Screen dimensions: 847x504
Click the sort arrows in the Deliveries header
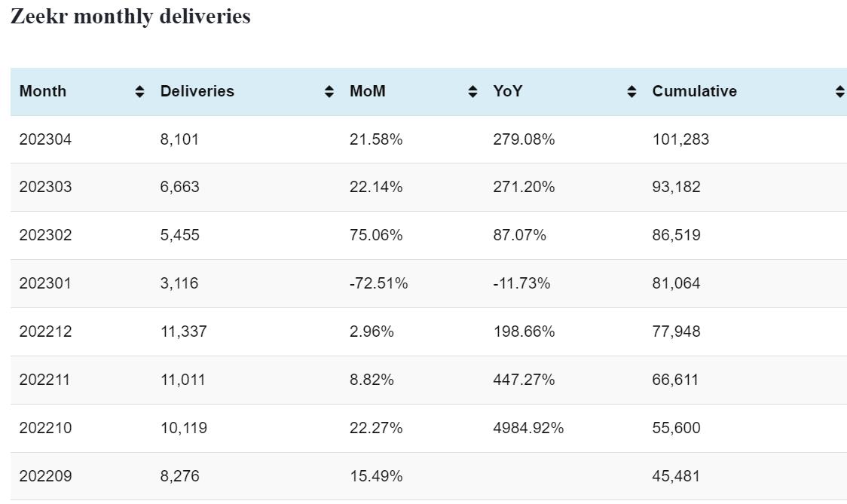(x=329, y=92)
